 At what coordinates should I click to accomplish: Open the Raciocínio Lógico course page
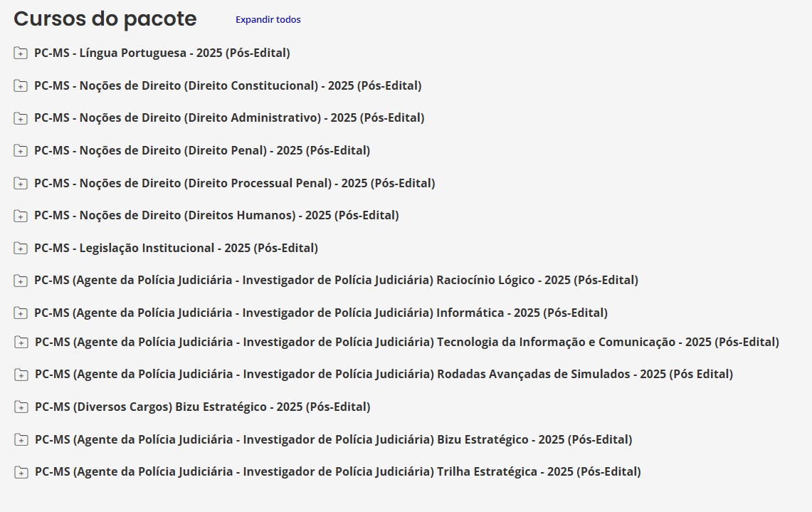tap(336, 280)
